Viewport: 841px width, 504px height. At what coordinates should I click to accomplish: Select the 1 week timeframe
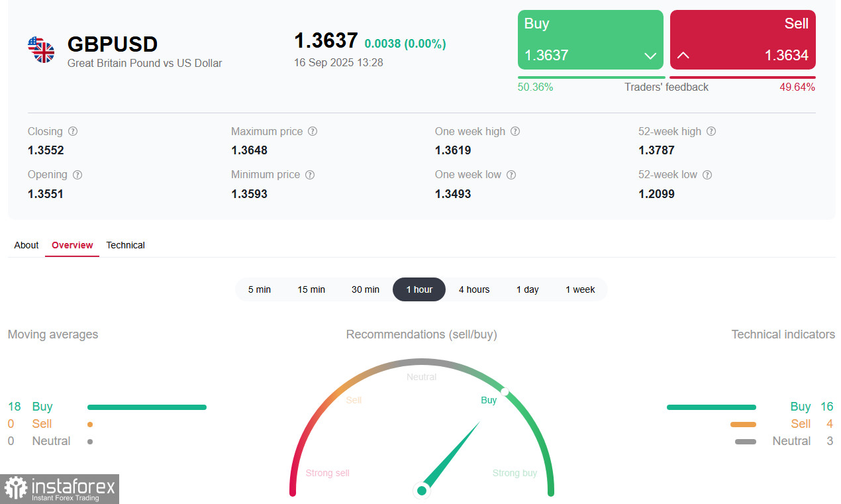tap(580, 289)
